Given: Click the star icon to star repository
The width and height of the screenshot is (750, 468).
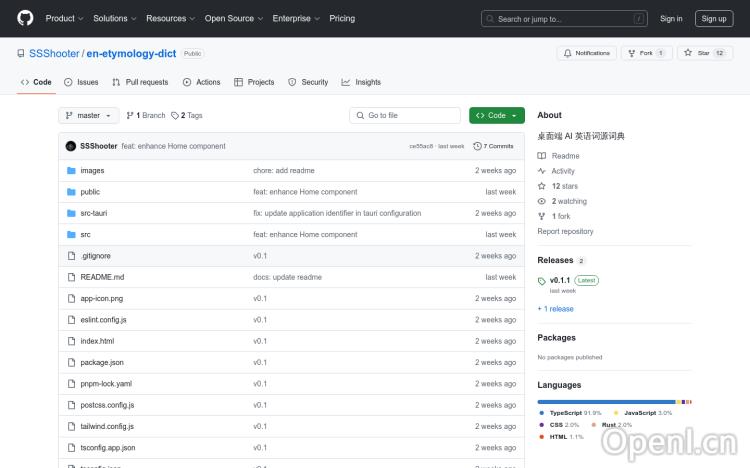Looking at the screenshot, I should [690, 53].
